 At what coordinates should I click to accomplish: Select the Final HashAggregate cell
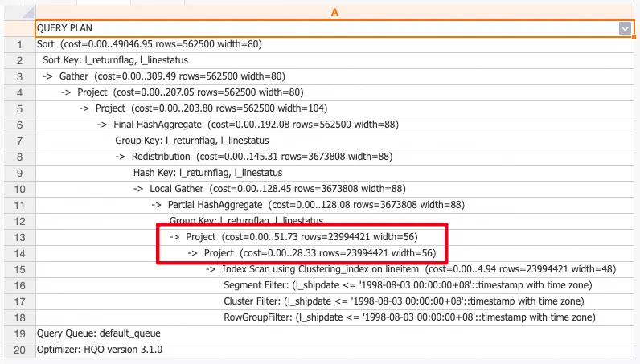point(334,125)
